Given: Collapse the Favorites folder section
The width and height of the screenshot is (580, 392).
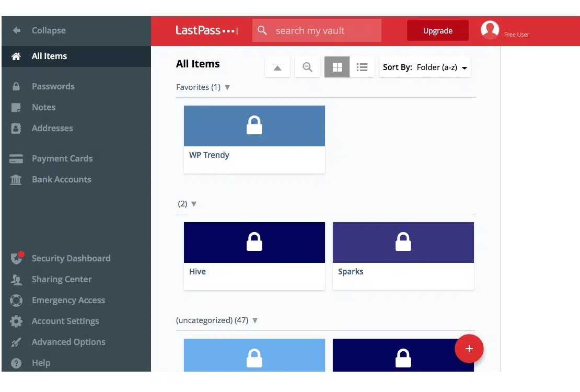Looking at the screenshot, I should 227,87.
